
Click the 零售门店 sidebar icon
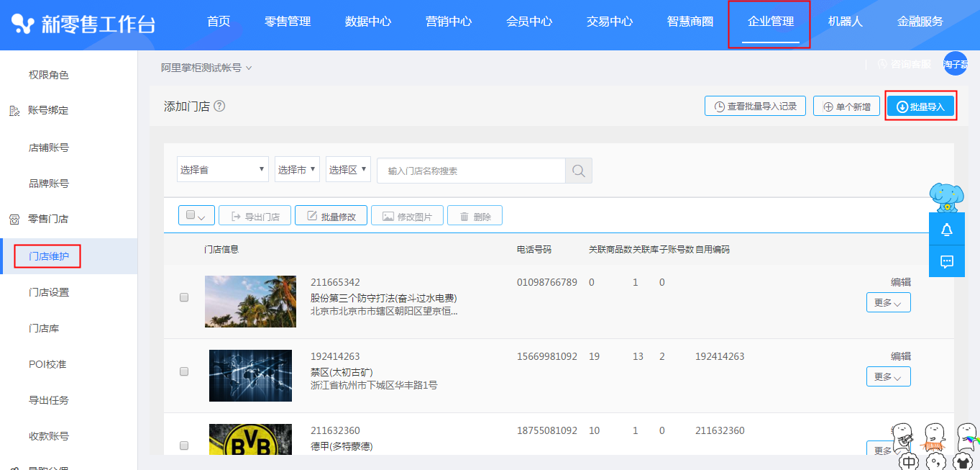click(x=14, y=219)
